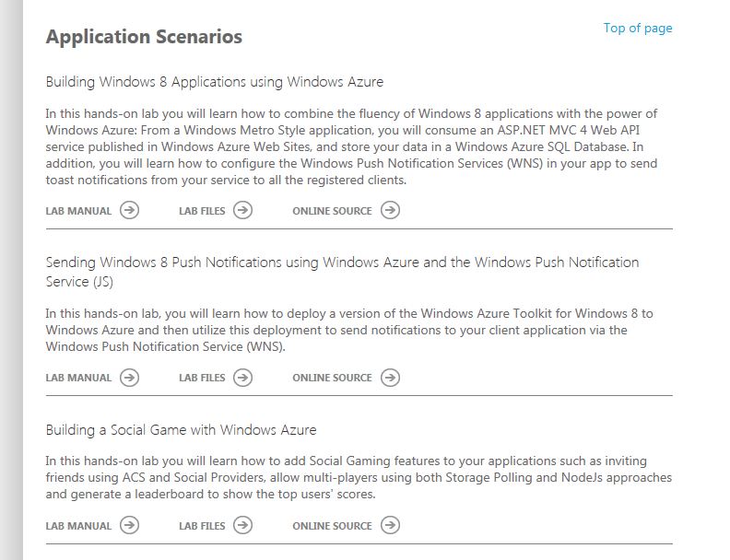Open the Online Source arrow icon for Push Notifications lab
This screenshot has width=730, height=560.
pos(390,378)
